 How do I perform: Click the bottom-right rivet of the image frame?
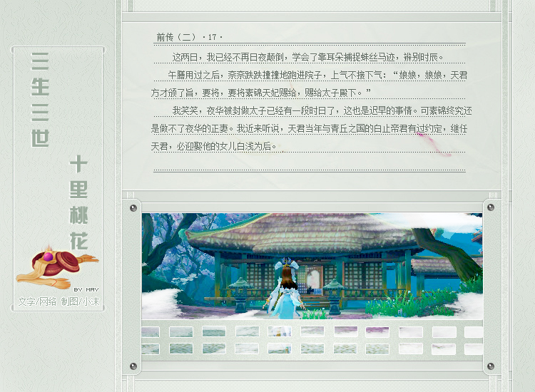tap(490, 366)
